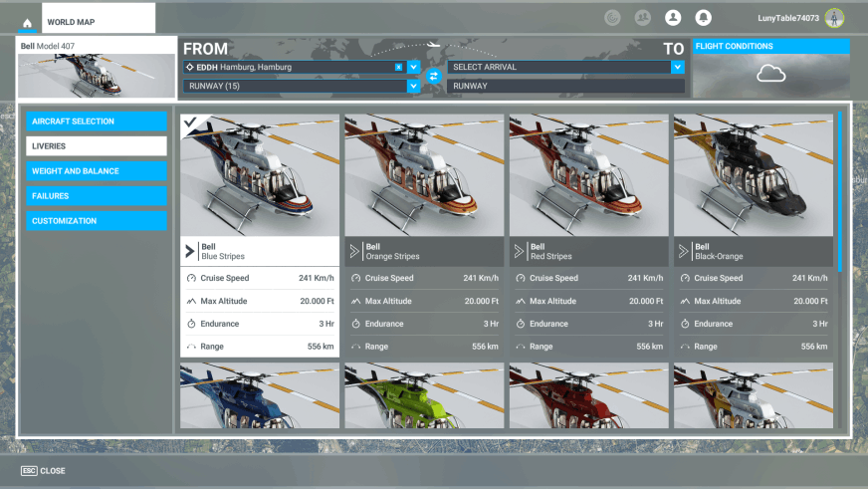Open the Failures section

(x=97, y=196)
